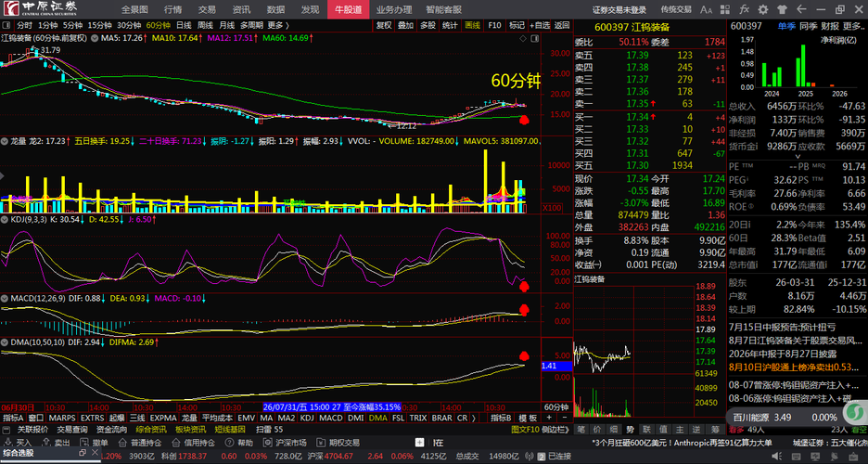Expand the left-edge arrow beside volume panel
Screen dimensions: 868x464
click(x=2, y=176)
